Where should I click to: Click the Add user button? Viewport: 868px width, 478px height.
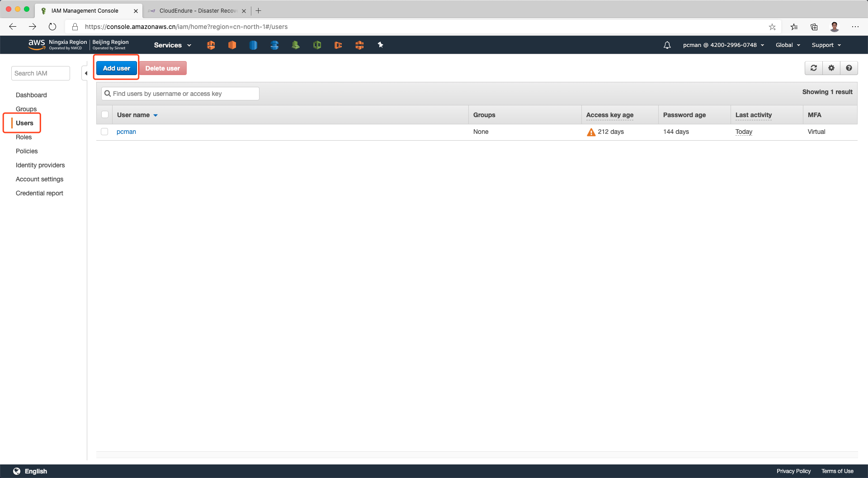[116, 68]
